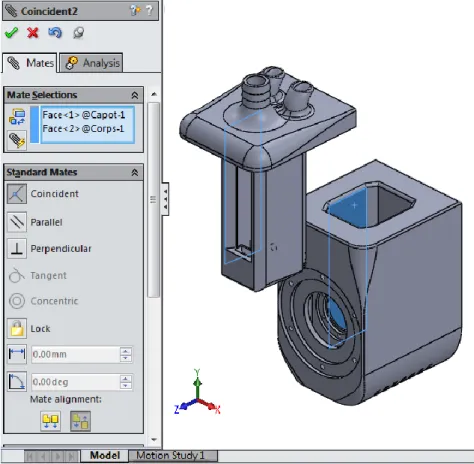The image size is (474, 464).
Task: Click the panel scrollbar up arrow
Action: pyautogui.click(x=154, y=94)
